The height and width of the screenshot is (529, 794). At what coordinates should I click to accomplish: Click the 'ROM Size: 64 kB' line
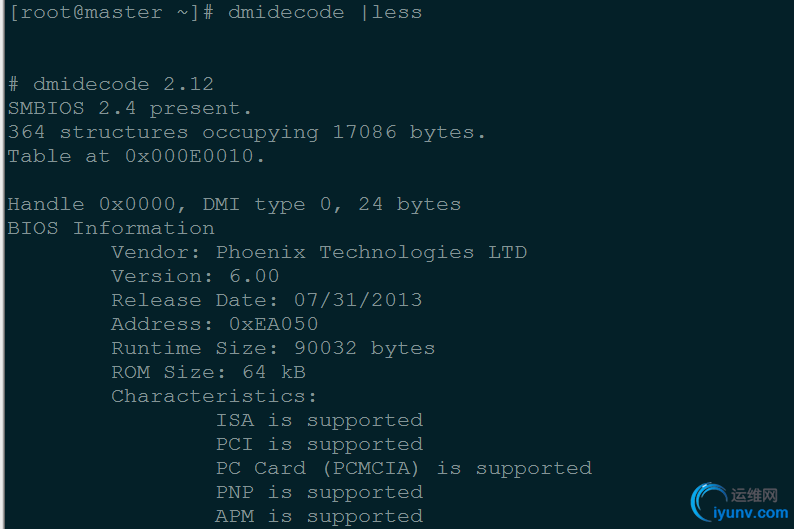(209, 372)
